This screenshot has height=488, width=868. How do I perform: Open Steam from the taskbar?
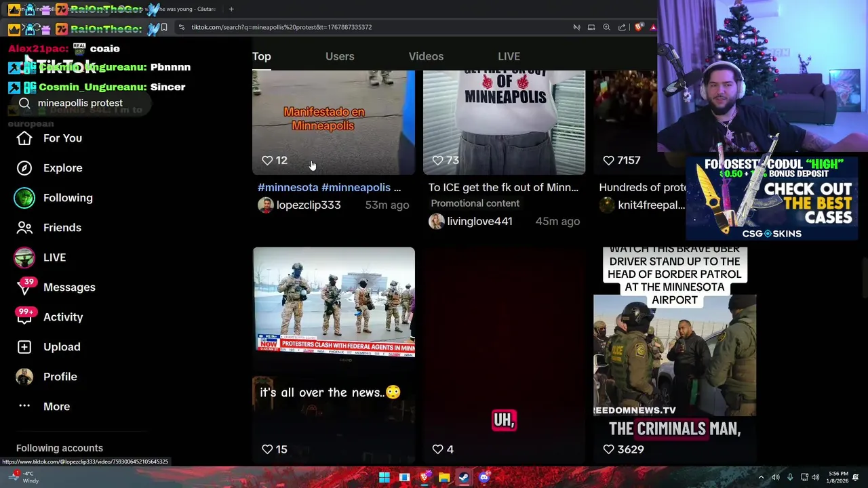[464, 477]
